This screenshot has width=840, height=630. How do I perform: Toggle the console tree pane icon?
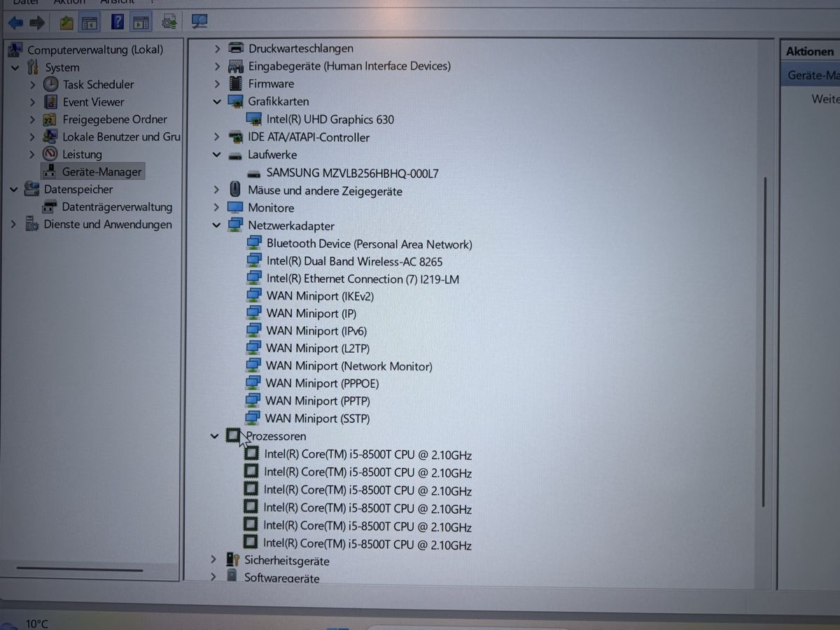pyautogui.click(x=90, y=23)
